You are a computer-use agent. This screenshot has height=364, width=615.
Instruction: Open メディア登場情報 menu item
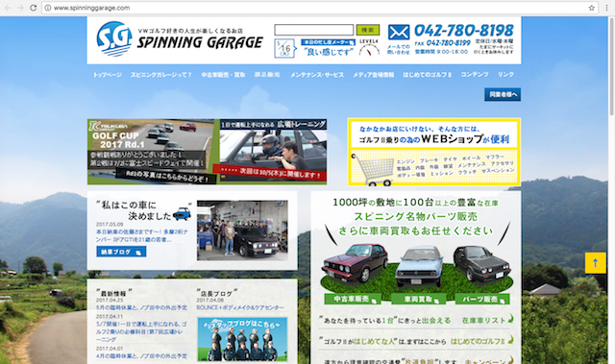(x=373, y=75)
